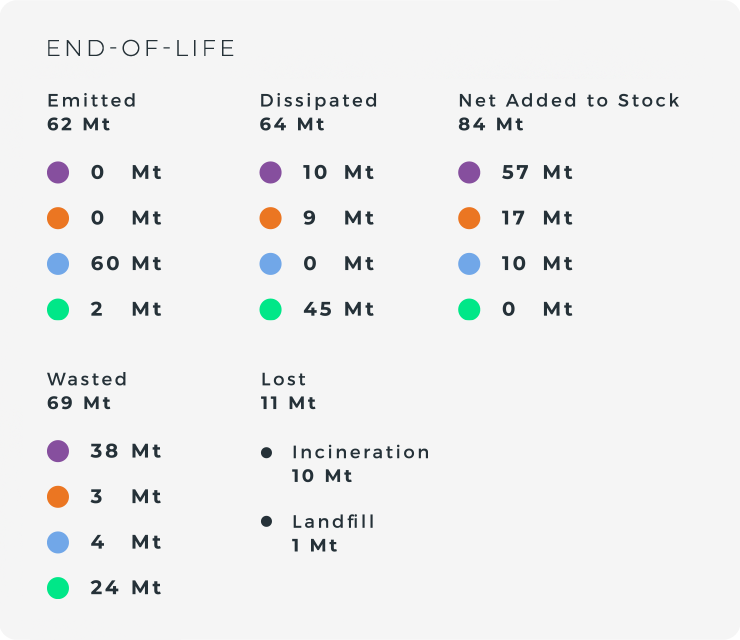Click the bullet next to Landfill
Image resolution: width=740 pixels, height=640 pixels.
(x=267, y=522)
